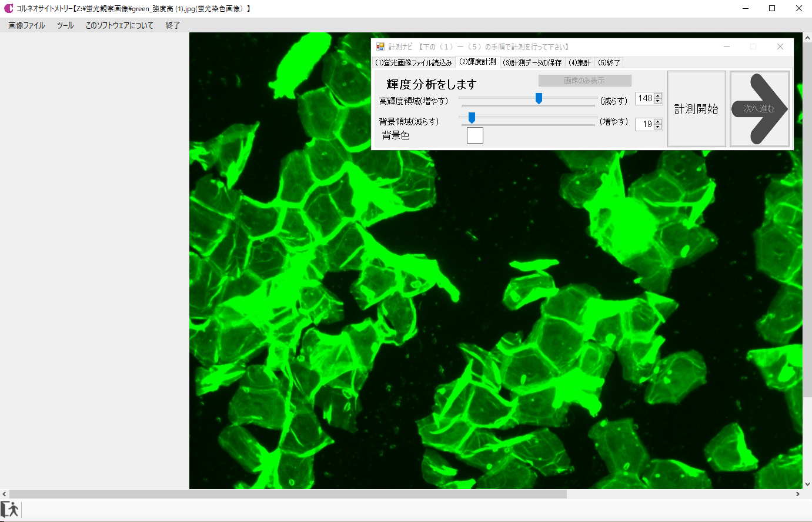Increment the 高輝度領域 value of 148

[658, 96]
